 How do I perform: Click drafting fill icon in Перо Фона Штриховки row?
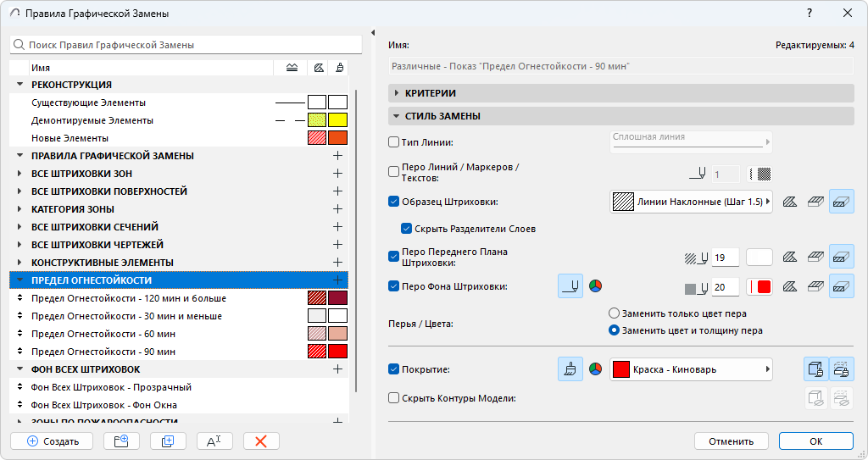pyautogui.click(x=790, y=286)
